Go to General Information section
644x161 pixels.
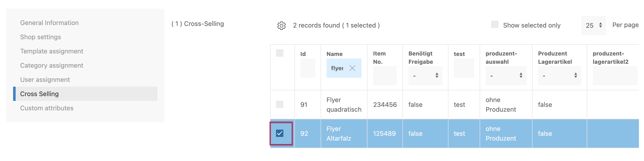[x=49, y=23]
